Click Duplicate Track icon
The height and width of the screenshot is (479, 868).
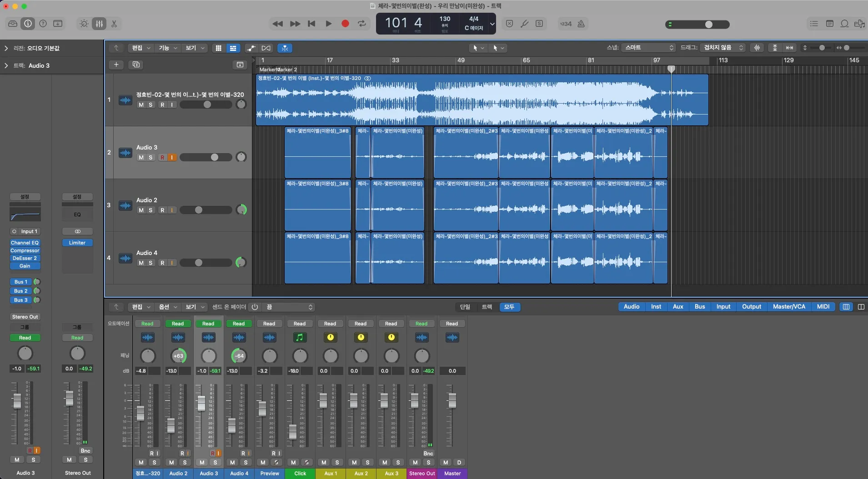point(136,65)
